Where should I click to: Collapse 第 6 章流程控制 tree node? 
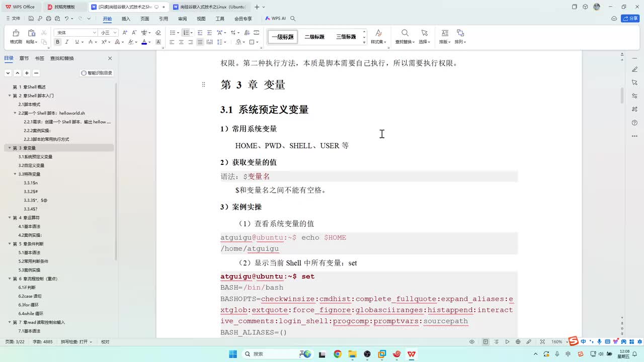point(10,279)
